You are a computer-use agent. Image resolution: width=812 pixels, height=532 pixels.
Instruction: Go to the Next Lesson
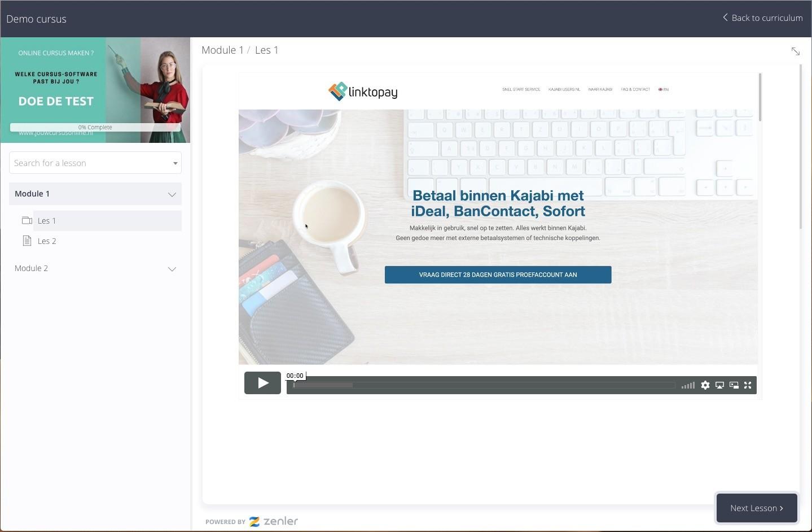pyautogui.click(x=757, y=508)
